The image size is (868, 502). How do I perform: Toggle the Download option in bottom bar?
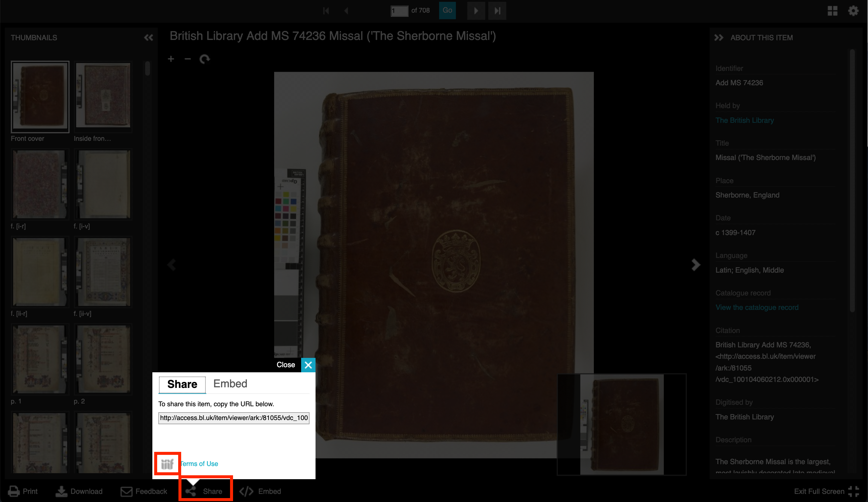[x=80, y=491]
